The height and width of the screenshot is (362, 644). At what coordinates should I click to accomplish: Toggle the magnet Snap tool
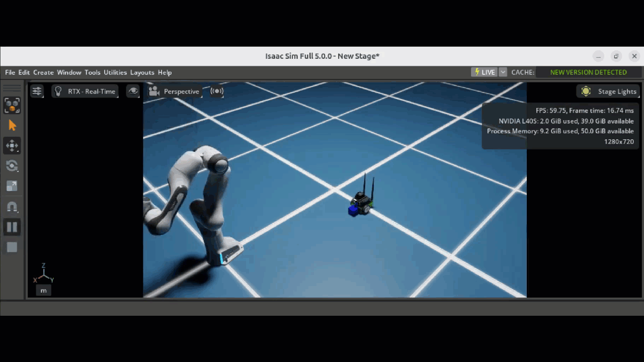[12, 207]
